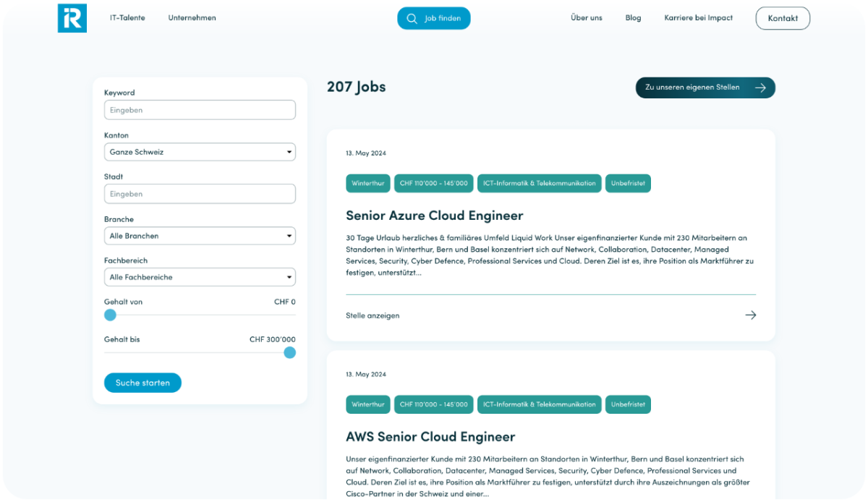Open Karriere bei Impact link
The image size is (868, 502).
point(698,18)
